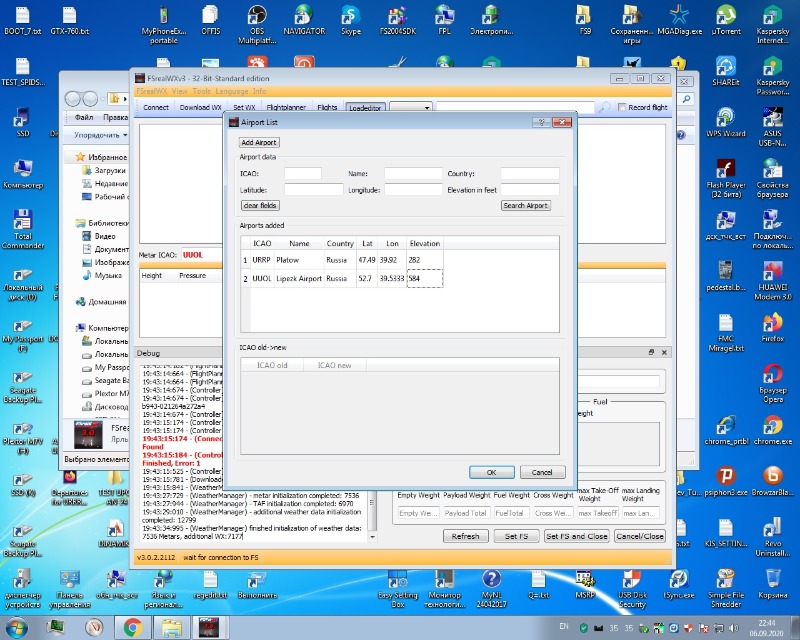This screenshot has width=800, height=640.
Task: Click the Latitude input field
Action: (313, 190)
